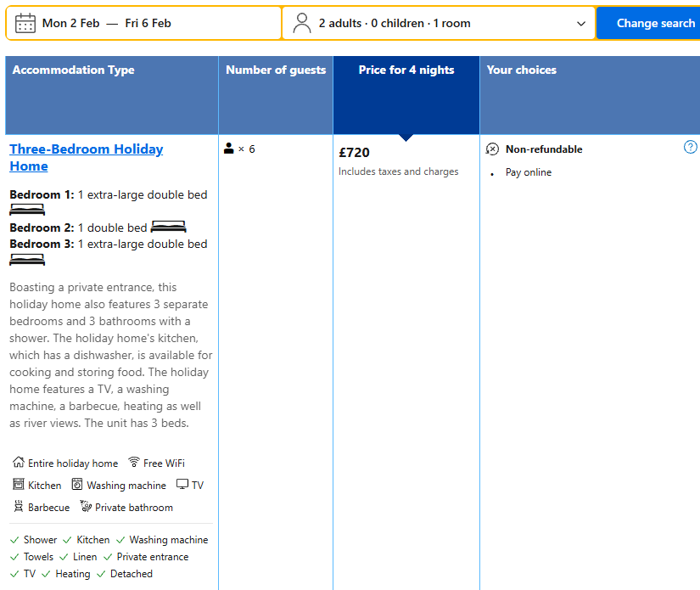The width and height of the screenshot is (700, 590).
Task: Click the Non-refundable crossed-circle icon
Action: [x=493, y=149]
